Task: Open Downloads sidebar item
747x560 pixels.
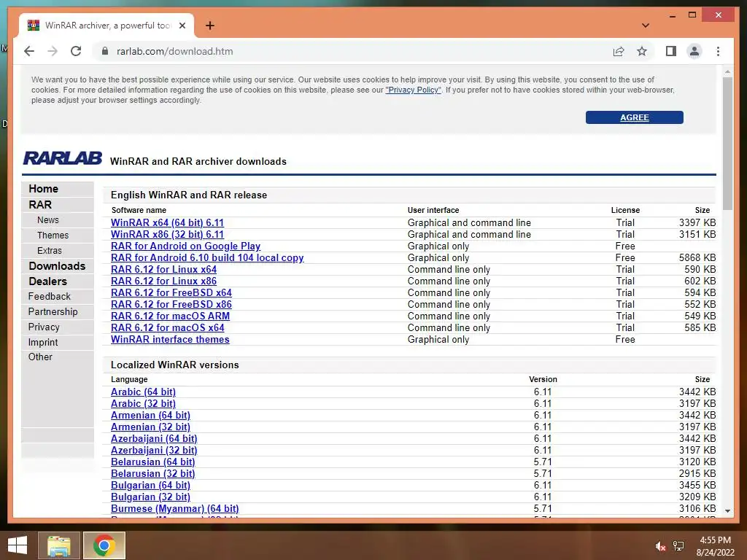Action: pos(57,266)
